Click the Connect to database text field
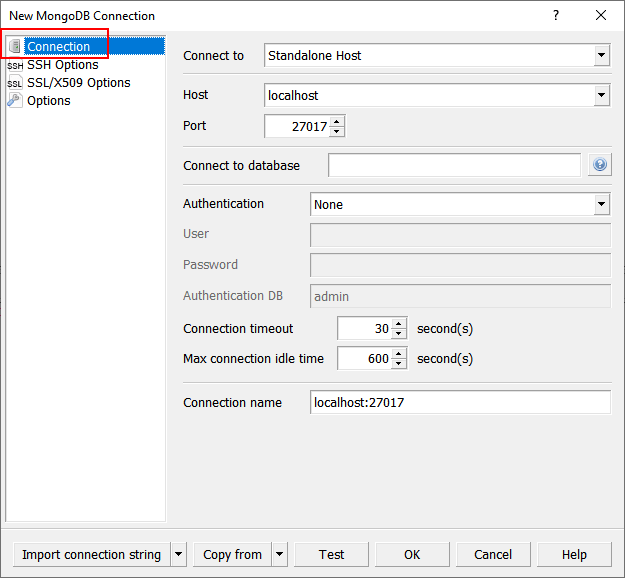Image resolution: width=625 pixels, height=578 pixels. pyautogui.click(x=454, y=166)
